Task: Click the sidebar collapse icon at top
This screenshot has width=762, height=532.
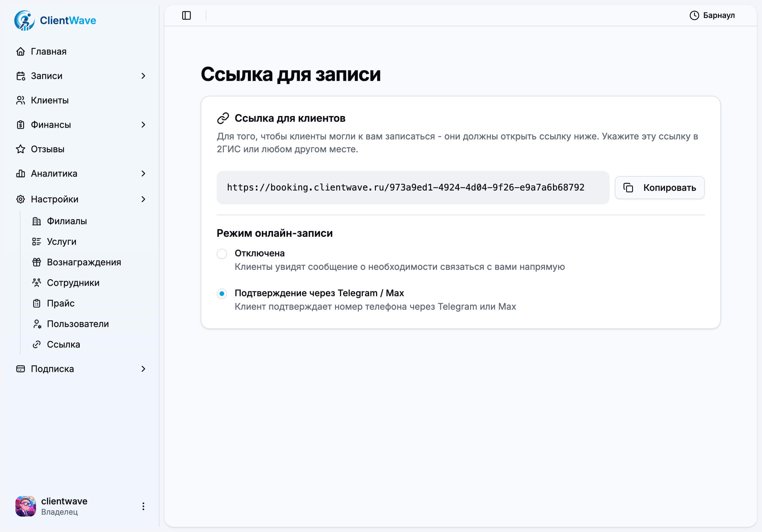Action: coord(186,15)
